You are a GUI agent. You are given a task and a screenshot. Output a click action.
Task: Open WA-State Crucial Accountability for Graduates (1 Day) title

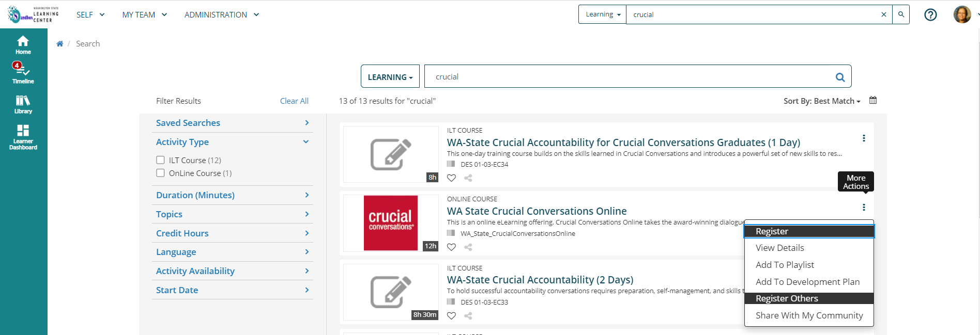click(x=623, y=142)
